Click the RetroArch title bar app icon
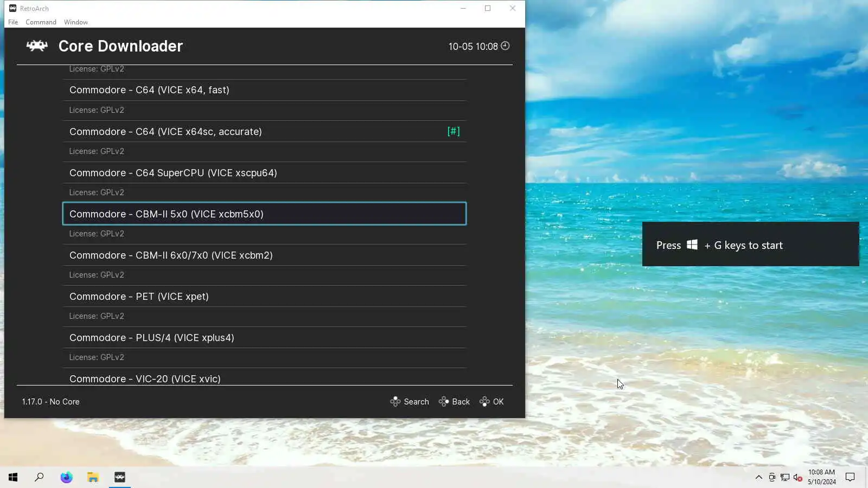 [12, 8]
